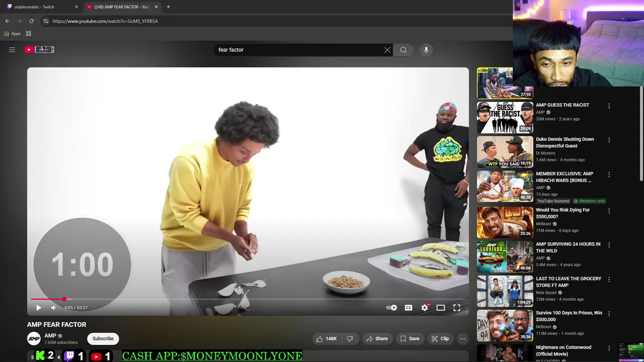This screenshot has width=644, height=362.
Task: Go back in browser history
Action: [x=7, y=21]
